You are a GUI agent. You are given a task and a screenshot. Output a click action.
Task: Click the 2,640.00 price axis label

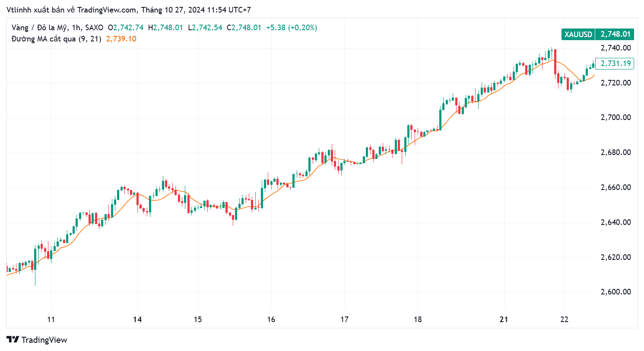click(615, 222)
